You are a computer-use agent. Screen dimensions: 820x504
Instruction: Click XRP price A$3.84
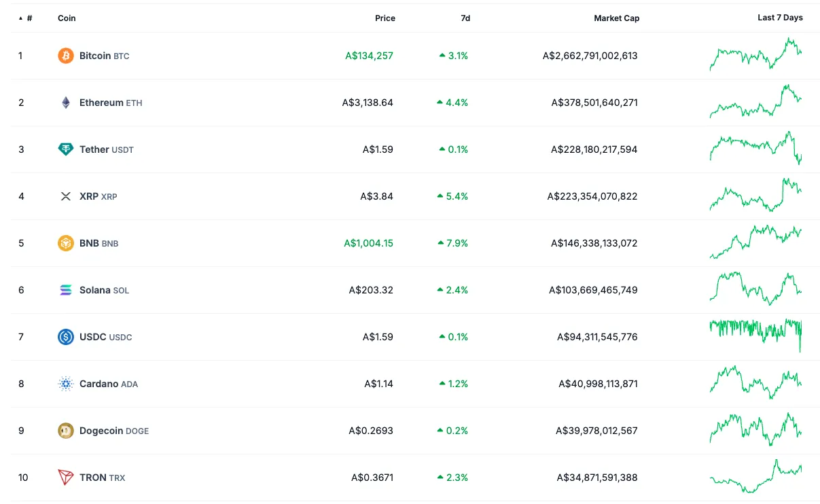tap(376, 196)
